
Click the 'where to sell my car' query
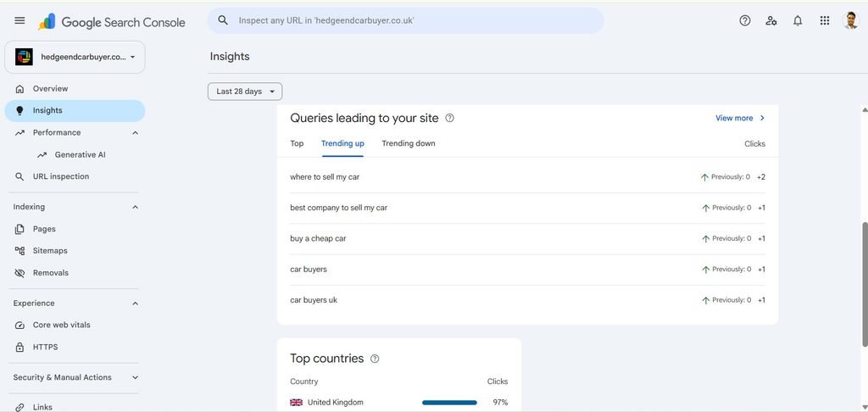[x=325, y=177]
